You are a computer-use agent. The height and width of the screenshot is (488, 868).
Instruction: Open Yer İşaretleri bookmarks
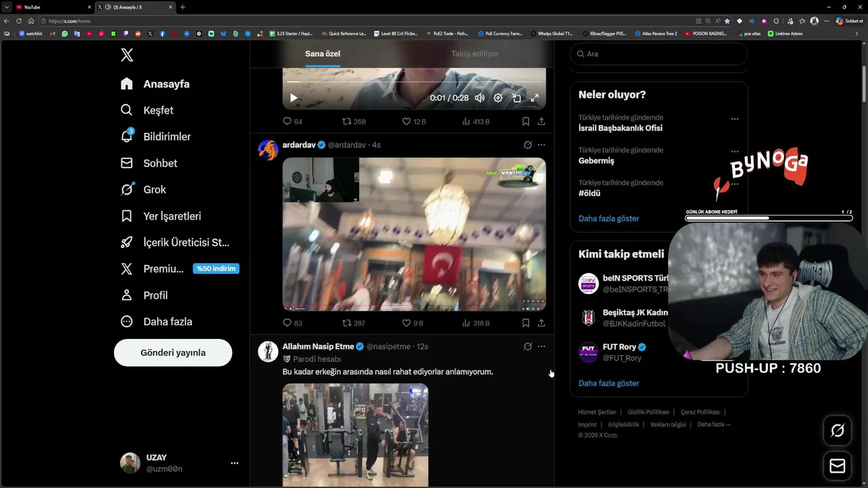(161, 216)
